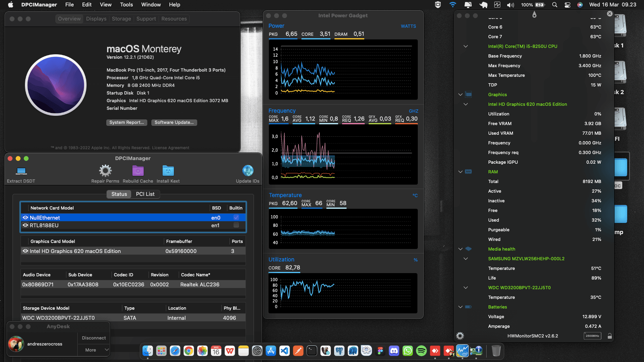Click the Rebuild Cache icon
Image resolution: width=644 pixels, height=362 pixels.
point(138,171)
